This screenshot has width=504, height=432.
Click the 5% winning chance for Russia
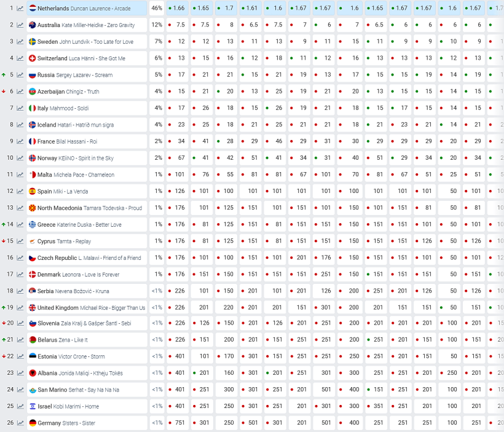(x=157, y=75)
